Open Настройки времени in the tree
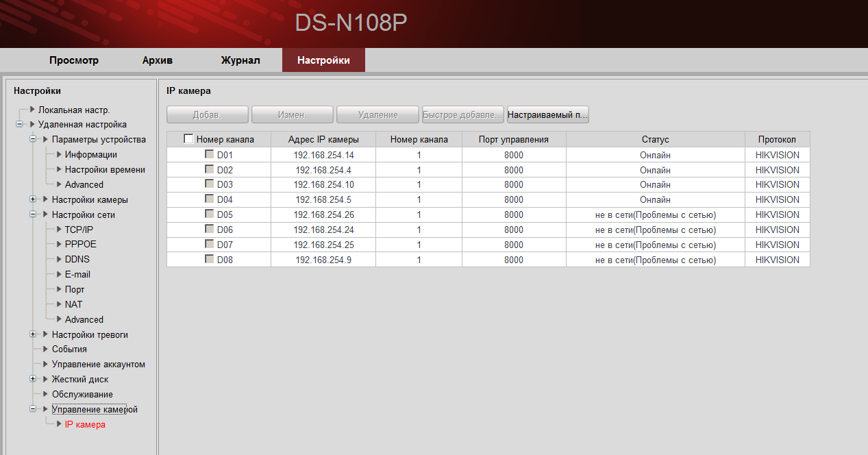 [x=105, y=169]
